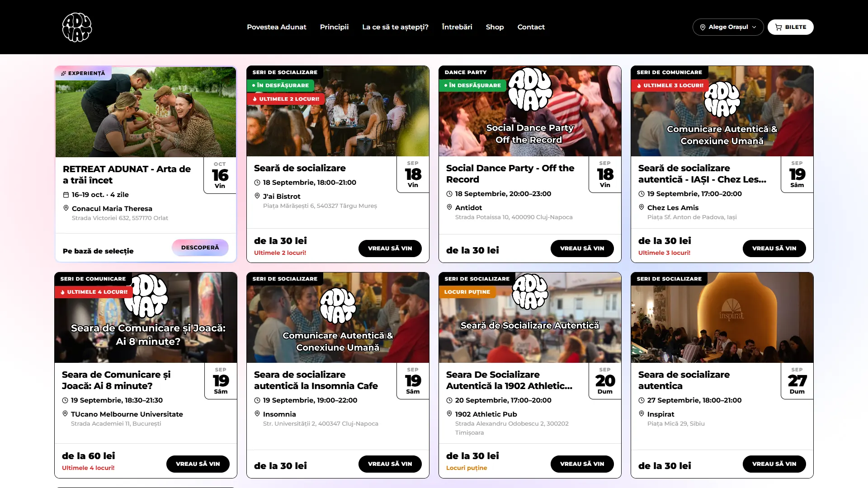Viewport: 868px width, 488px height.
Task: Click the LOCURI PUȚINE badge
Action: coord(467,292)
